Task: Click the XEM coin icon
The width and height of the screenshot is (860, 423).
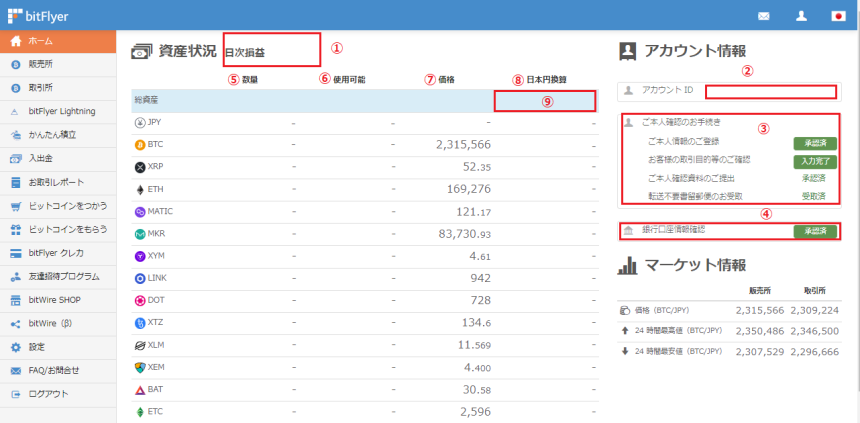Action: [x=140, y=368]
